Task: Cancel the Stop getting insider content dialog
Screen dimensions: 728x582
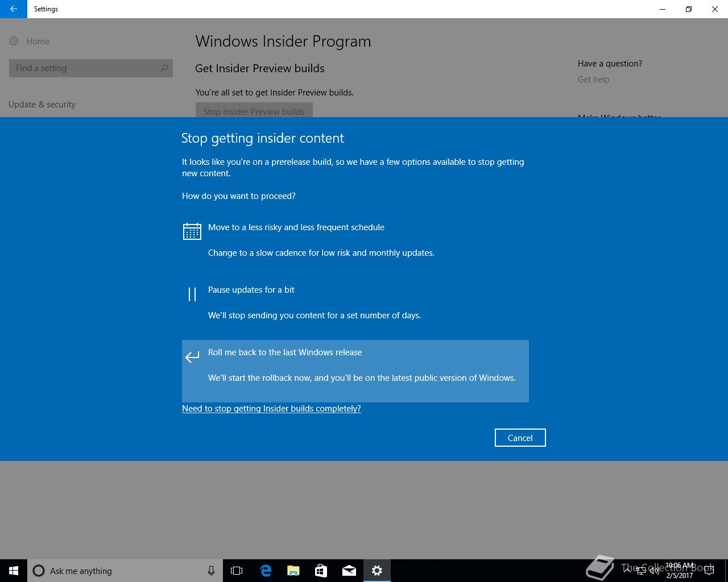Action: (520, 438)
